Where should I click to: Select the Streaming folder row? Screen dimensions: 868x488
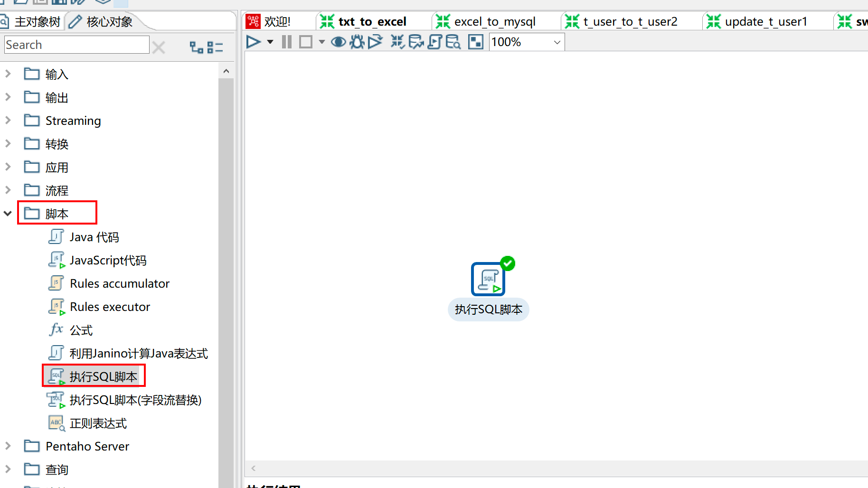pos(63,121)
